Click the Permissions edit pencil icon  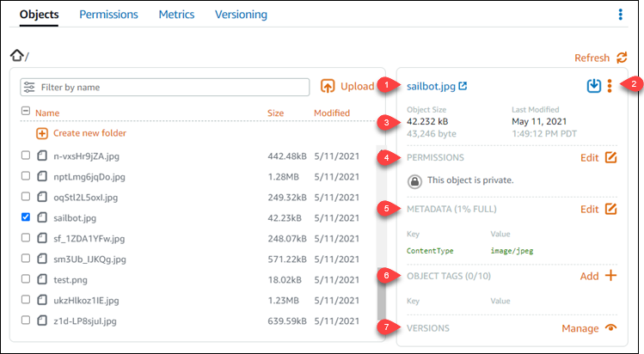coord(610,158)
